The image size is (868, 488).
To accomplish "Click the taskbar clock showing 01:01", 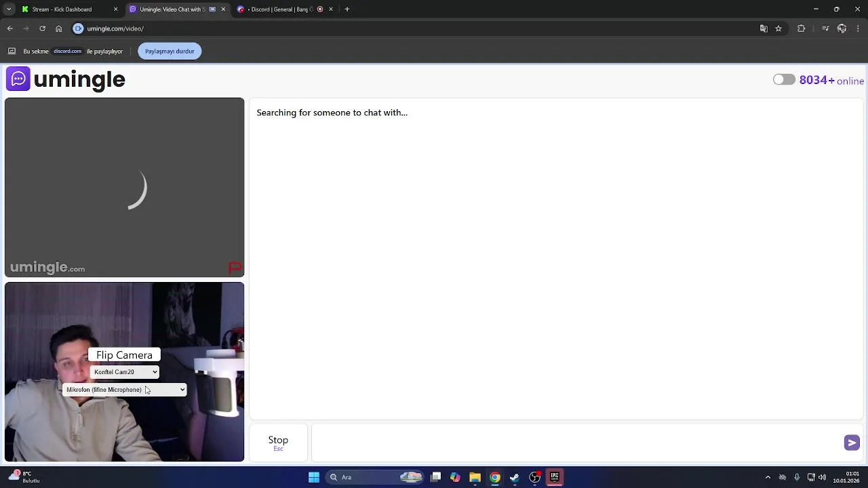I will tap(847, 477).
